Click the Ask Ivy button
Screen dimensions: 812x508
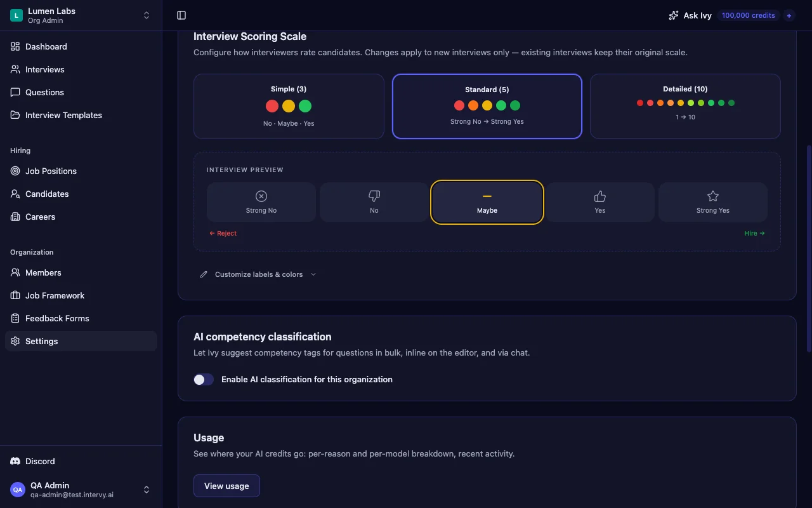690,15
